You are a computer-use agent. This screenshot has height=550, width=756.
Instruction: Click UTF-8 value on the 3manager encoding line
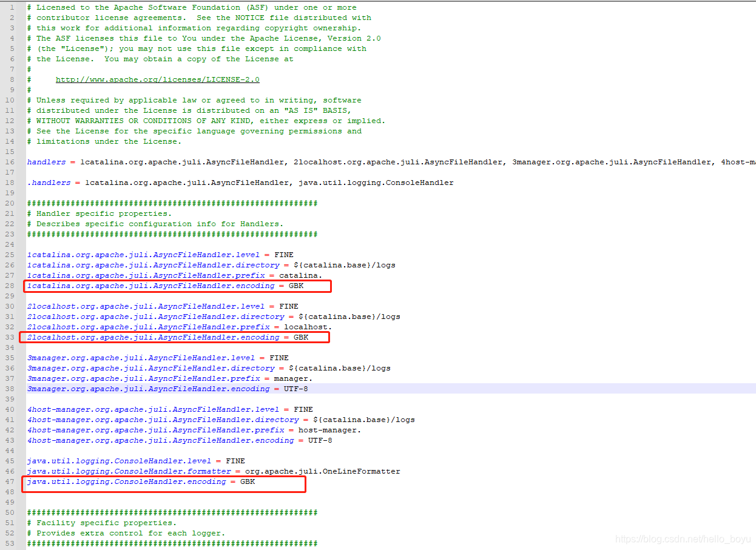click(x=296, y=389)
